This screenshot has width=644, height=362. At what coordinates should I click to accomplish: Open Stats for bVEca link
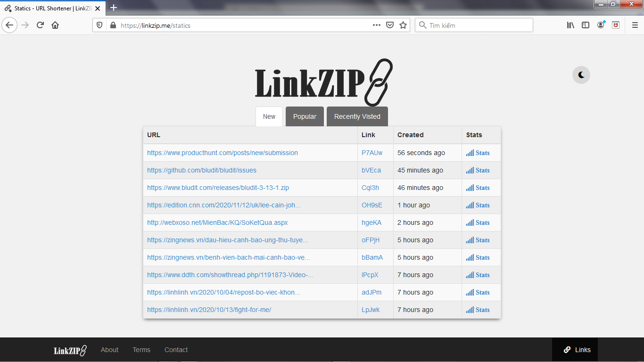478,170
